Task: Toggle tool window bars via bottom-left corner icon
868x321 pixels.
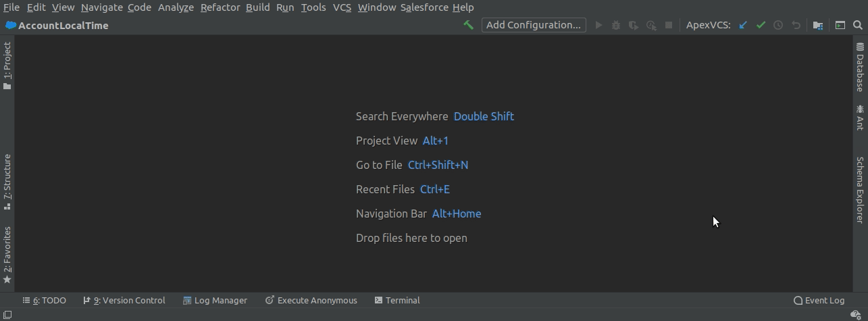Action: (7, 314)
